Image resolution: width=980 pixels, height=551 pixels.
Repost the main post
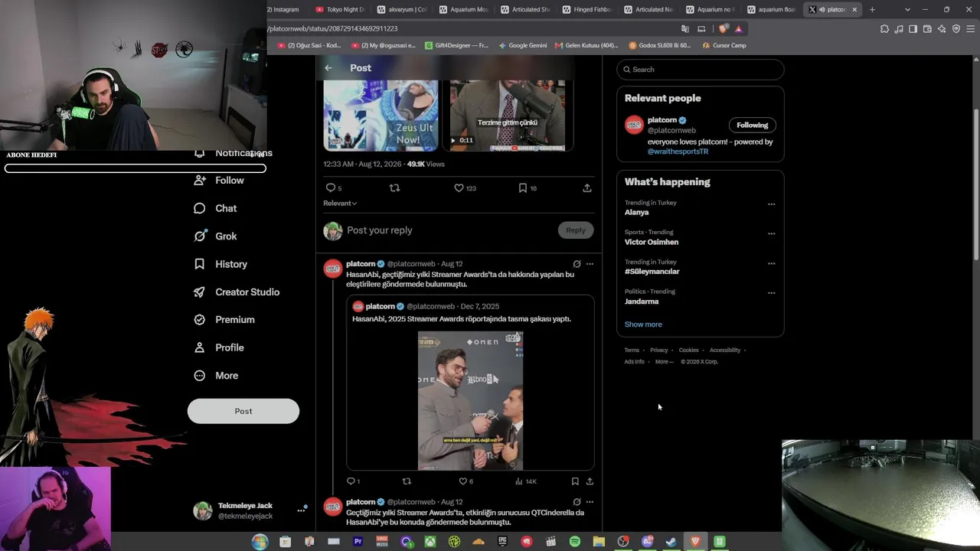[395, 187]
